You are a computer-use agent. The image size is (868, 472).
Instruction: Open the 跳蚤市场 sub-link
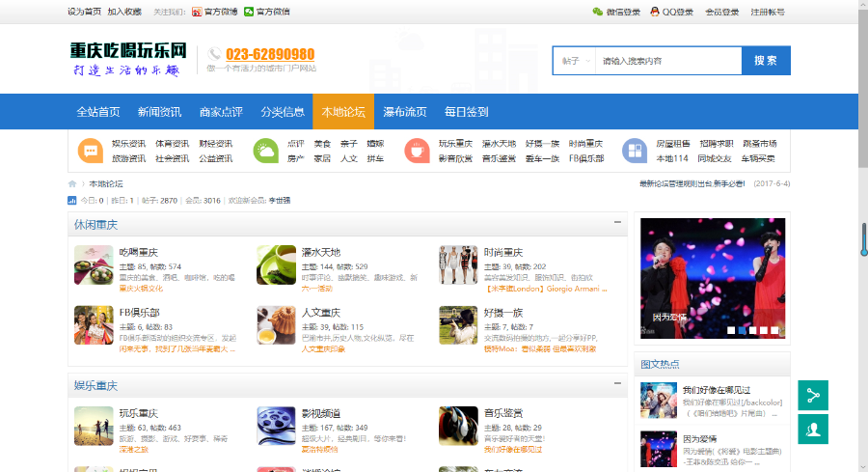[x=760, y=144]
